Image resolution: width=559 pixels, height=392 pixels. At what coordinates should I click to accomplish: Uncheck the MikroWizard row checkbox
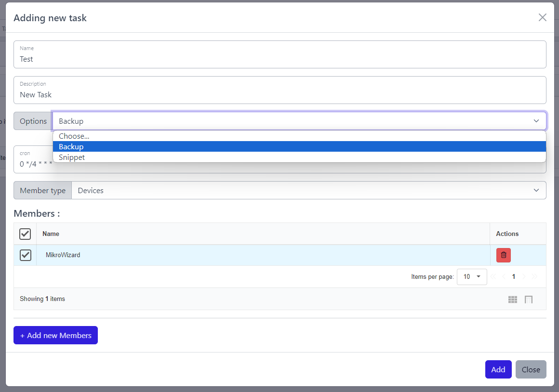pos(26,255)
